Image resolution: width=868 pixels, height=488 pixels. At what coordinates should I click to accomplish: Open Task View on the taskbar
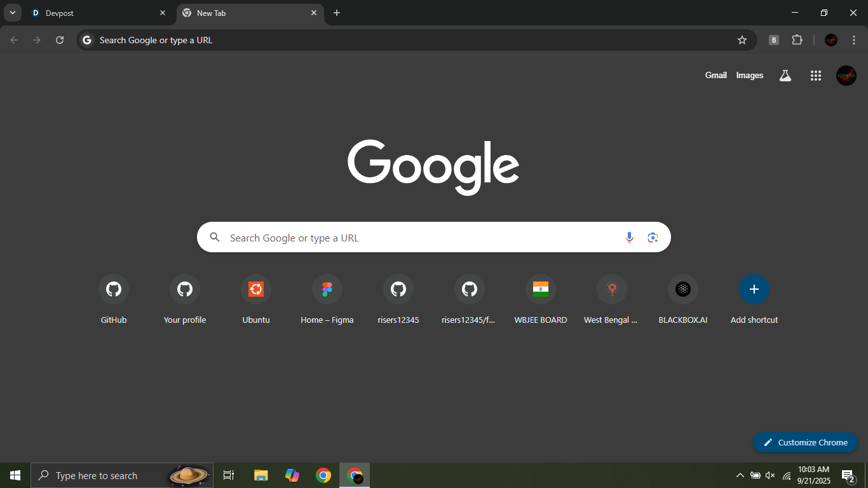229,475
